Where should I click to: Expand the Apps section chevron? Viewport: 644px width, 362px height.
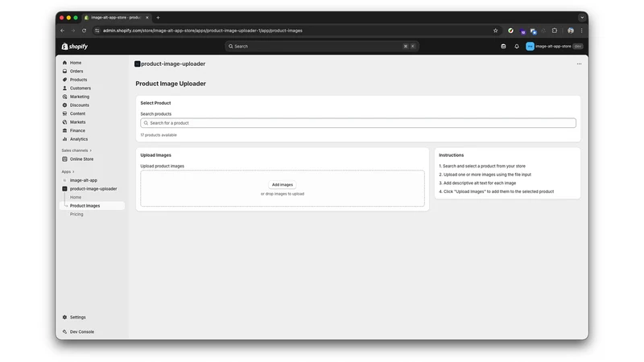pyautogui.click(x=73, y=171)
